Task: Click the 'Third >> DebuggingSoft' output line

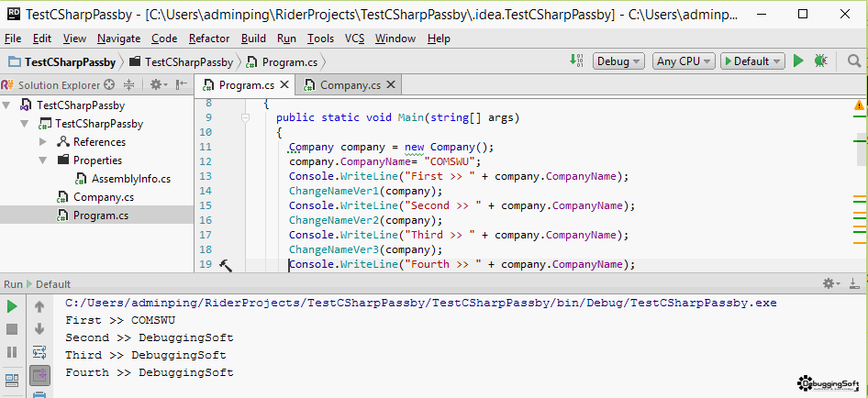Action: 146,355
